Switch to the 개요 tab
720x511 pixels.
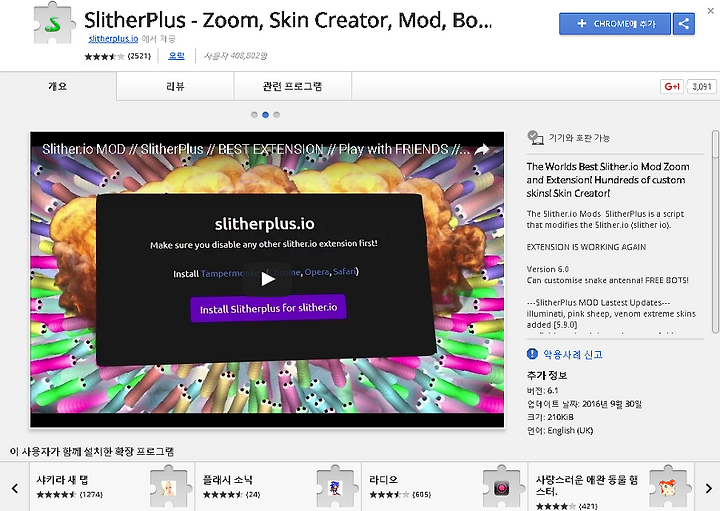point(58,86)
